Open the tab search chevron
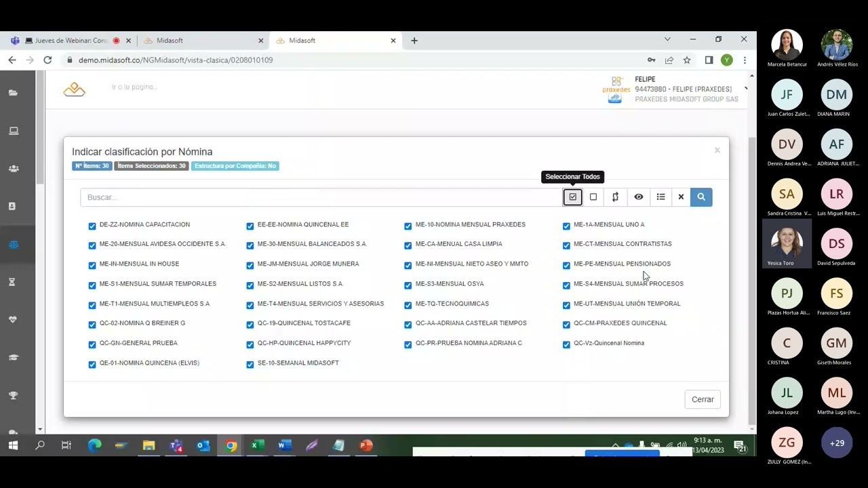868x488 pixels. (667, 39)
